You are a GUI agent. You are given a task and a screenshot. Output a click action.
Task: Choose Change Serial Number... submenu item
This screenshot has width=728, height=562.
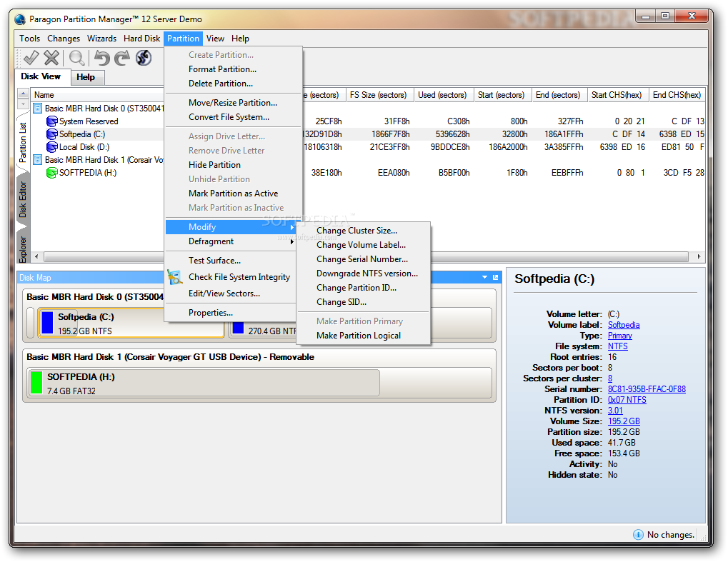364,259
